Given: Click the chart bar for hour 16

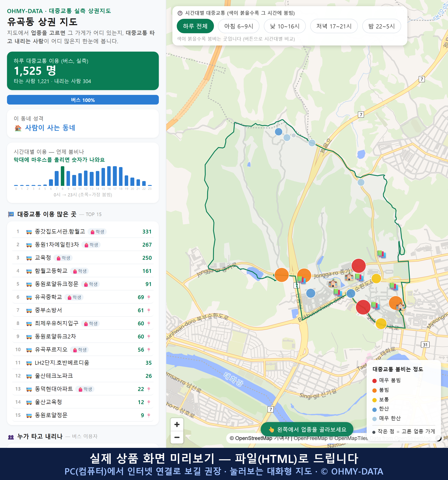Looking at the screenshot, I should [x=109, y=176].
